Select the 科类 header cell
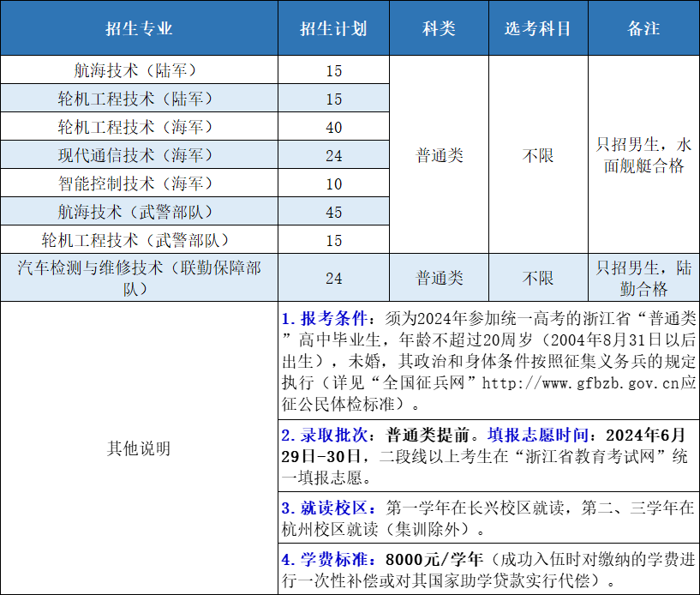 439,28
